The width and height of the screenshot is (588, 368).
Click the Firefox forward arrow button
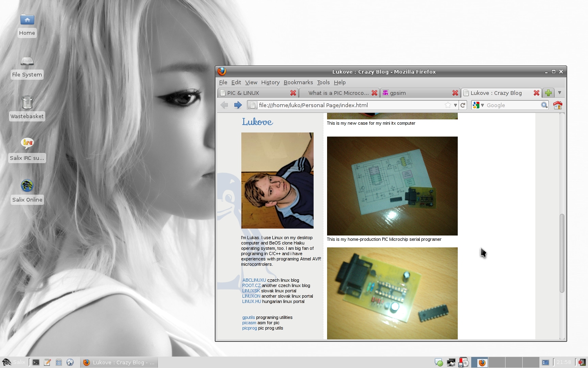tap(238, 105)
